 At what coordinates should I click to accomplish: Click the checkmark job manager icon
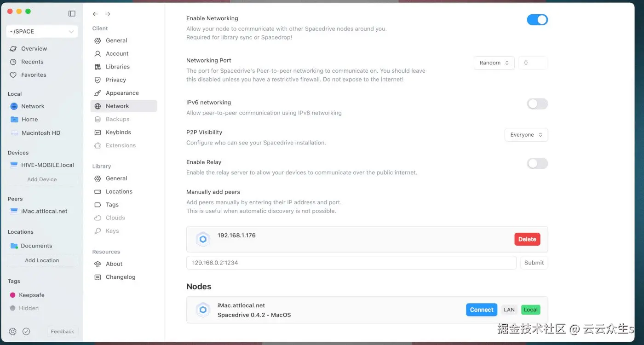[26, 331]
